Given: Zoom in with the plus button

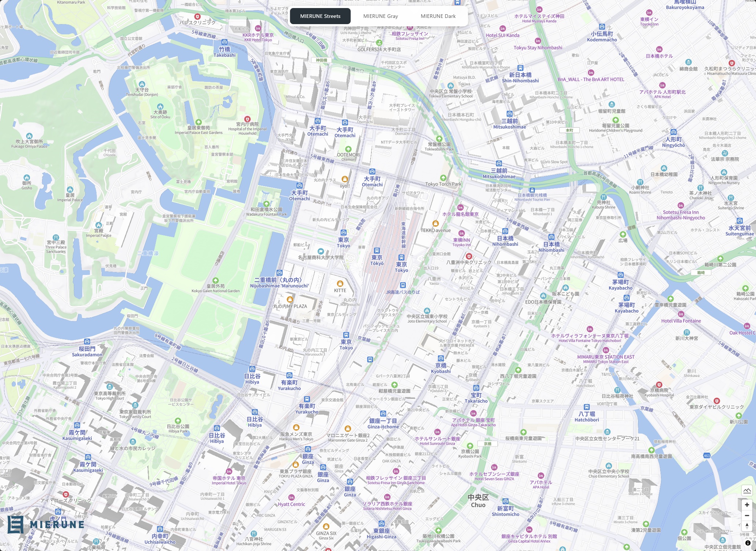Looking at the screenshot, I should click(747, 505).
